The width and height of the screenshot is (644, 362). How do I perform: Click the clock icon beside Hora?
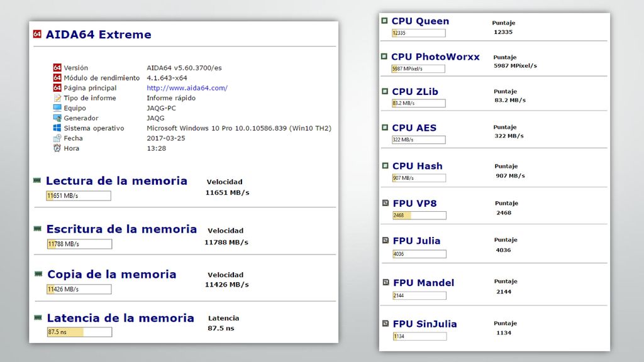[57, 148]
